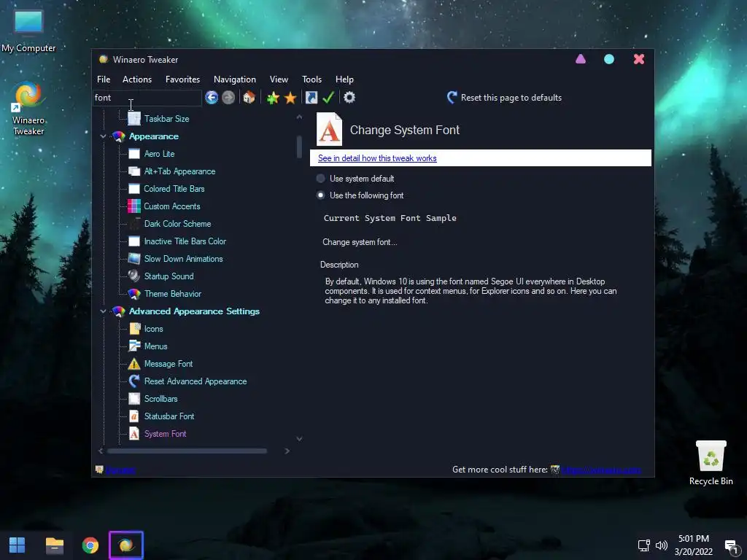Click the volume icon in system tray
747x560 pixels.
tap(661, 545)
